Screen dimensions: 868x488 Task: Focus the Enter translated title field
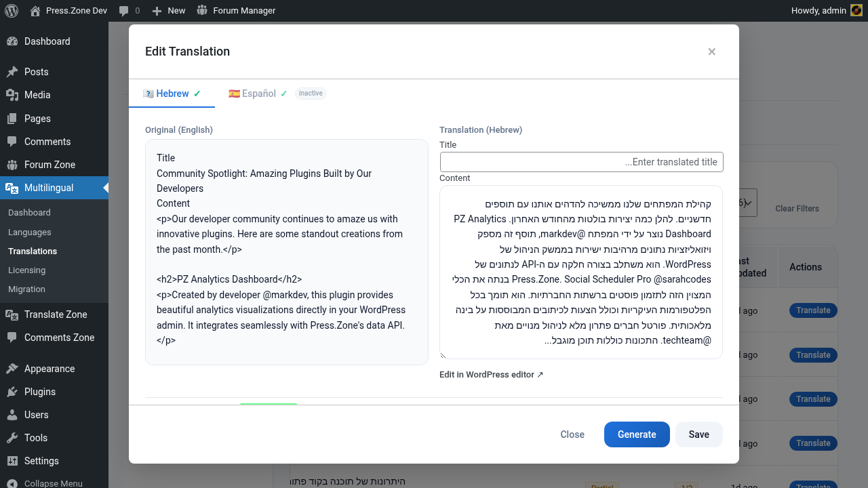point(582,162)
